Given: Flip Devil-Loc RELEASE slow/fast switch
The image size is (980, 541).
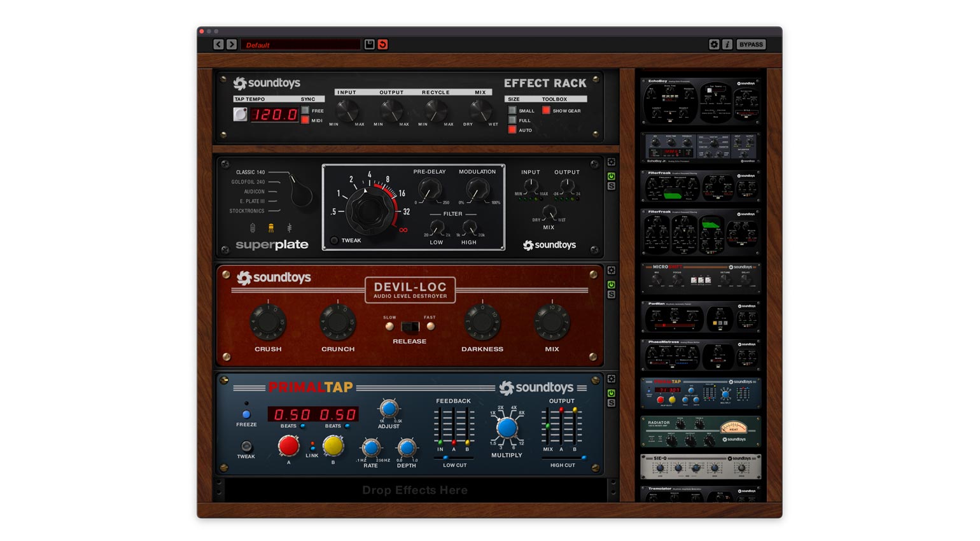Looking at the screenshot, I should tap(410, 327).
